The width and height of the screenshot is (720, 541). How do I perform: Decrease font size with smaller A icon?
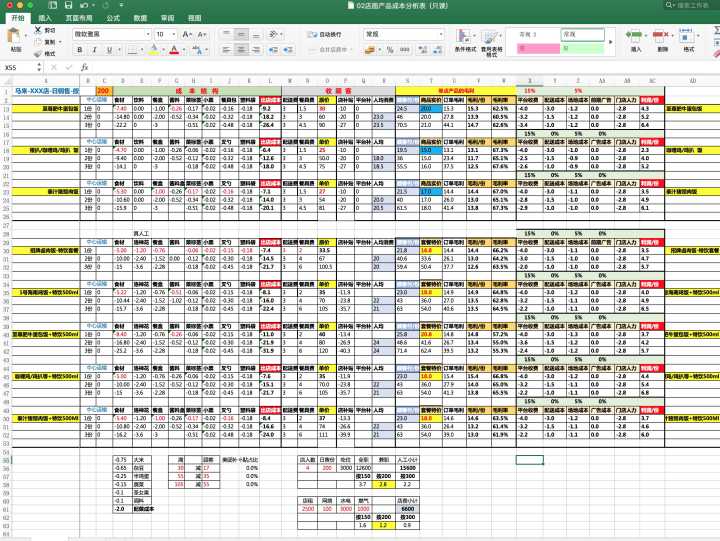(x=201, y=34)
